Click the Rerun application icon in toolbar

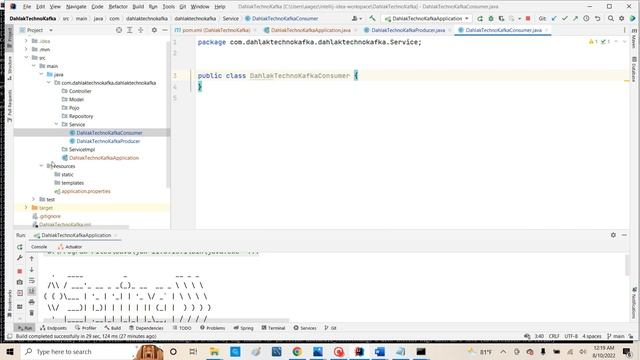pyautogui.click(x=480, y=18)
